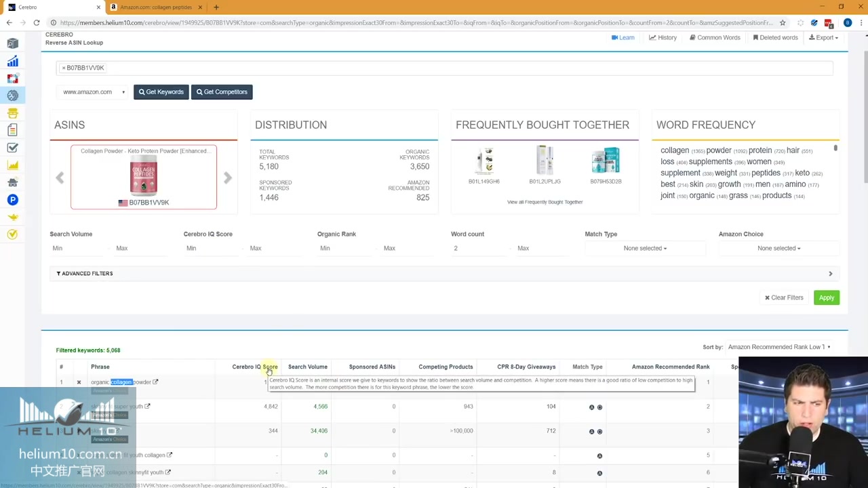Viewport: 868px width, 488px height.
Task: Focus the Search Volume Min field
Action: point(78,248)
